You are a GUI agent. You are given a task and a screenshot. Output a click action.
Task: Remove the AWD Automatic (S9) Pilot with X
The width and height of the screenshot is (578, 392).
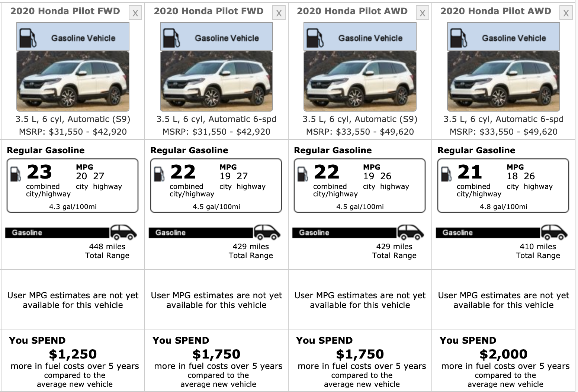(x=423, y=13)
